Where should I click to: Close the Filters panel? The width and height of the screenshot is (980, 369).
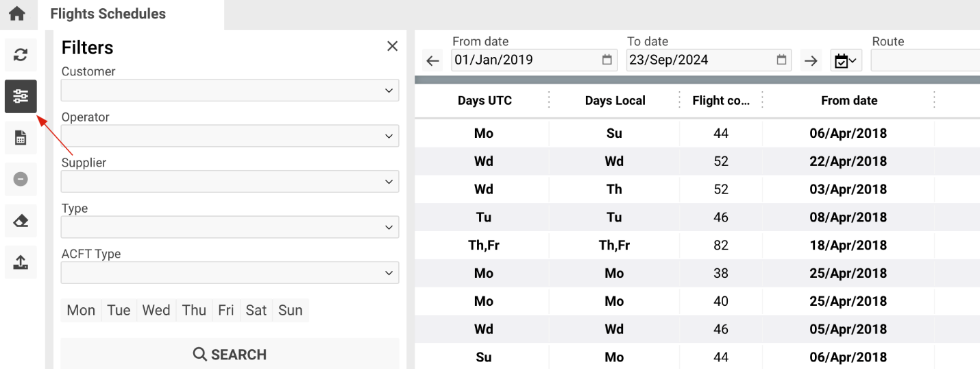point(392,47)
